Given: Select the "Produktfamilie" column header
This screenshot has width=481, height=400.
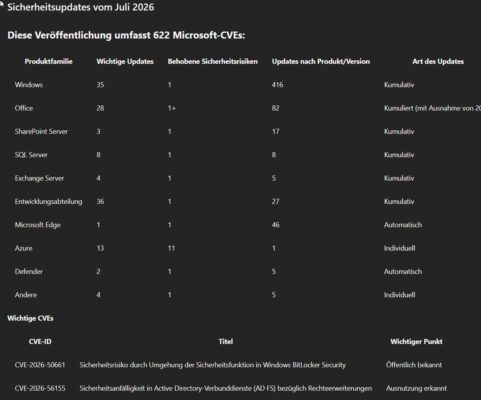Looking at the screenshot, I should coord(48,61).
